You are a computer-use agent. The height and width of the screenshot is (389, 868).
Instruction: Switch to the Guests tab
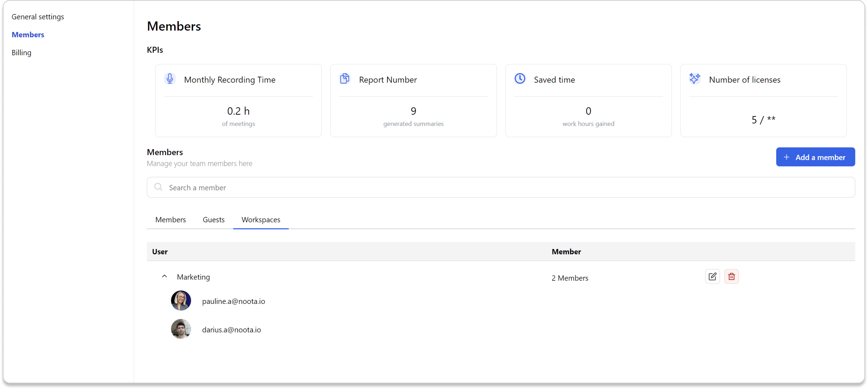(213, 220)
